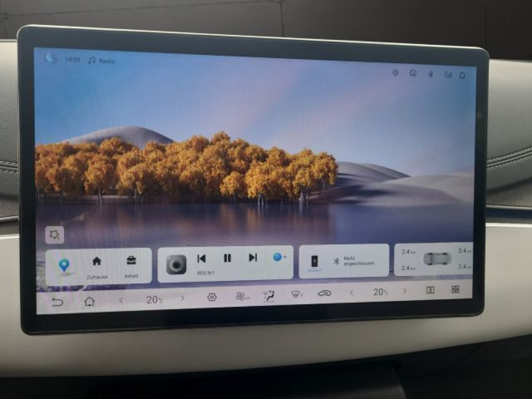Tap the back arrow in bottom bar
The image size is (532, 399).
click(57, 302)
